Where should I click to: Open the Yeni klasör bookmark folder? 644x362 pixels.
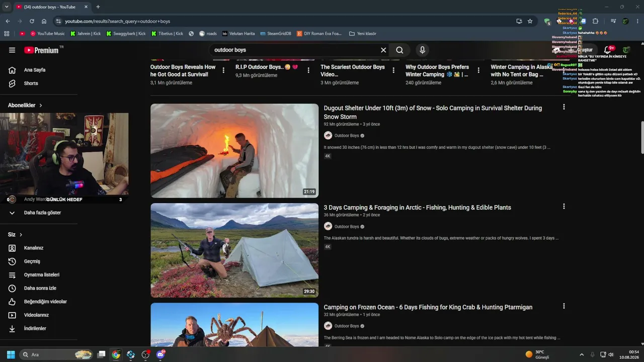(x=362, y=34)
